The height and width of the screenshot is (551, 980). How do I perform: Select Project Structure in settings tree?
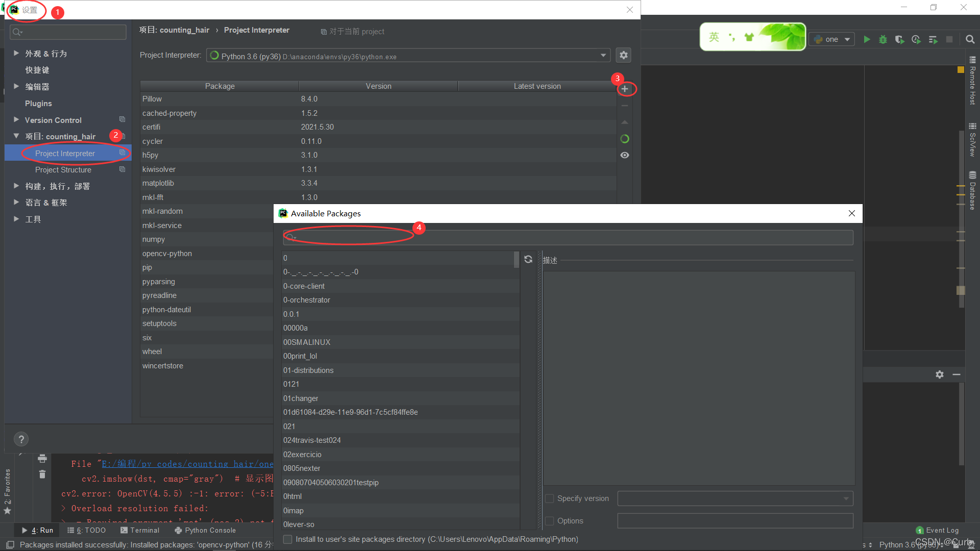coord(63,169)
